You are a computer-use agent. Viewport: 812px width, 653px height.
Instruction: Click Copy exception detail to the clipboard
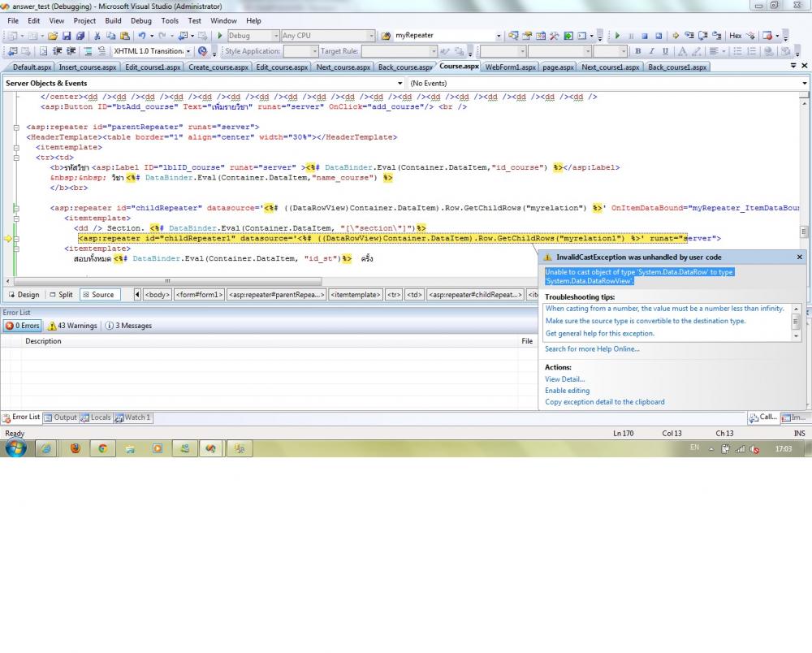(604, 402)
